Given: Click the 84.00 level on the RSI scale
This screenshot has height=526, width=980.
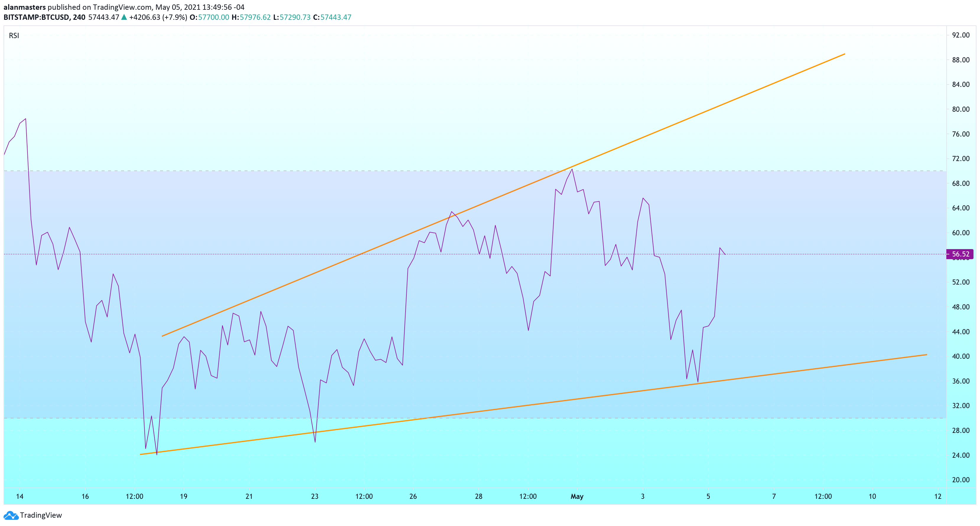Looking at the screenshot, I should tap(961, 85).
